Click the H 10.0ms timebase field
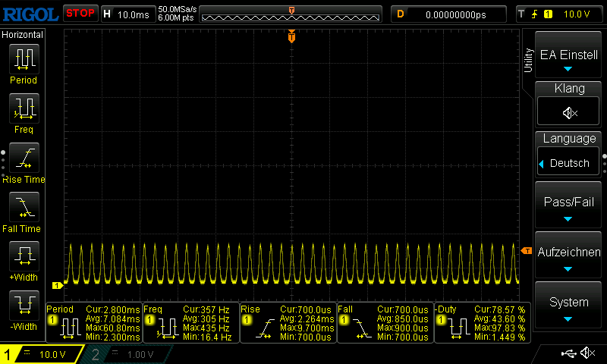607x364 pixels. tap(127, 14)
